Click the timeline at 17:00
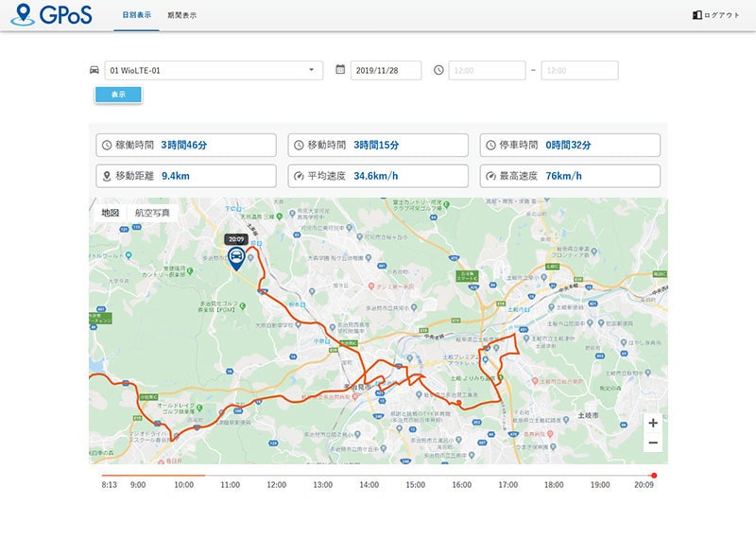The width and height of the screenshot is (756, 539). (x=507, y=485)
